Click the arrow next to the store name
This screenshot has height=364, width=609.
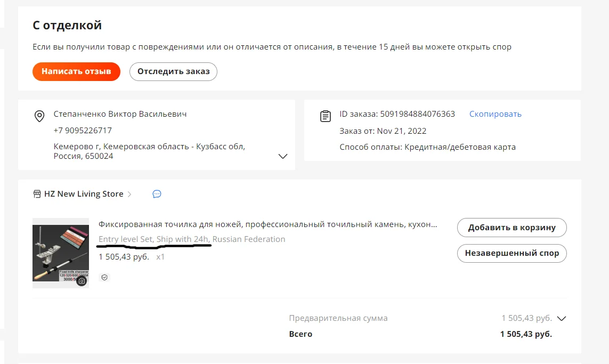pyautogui.click(x=129, y=194)
